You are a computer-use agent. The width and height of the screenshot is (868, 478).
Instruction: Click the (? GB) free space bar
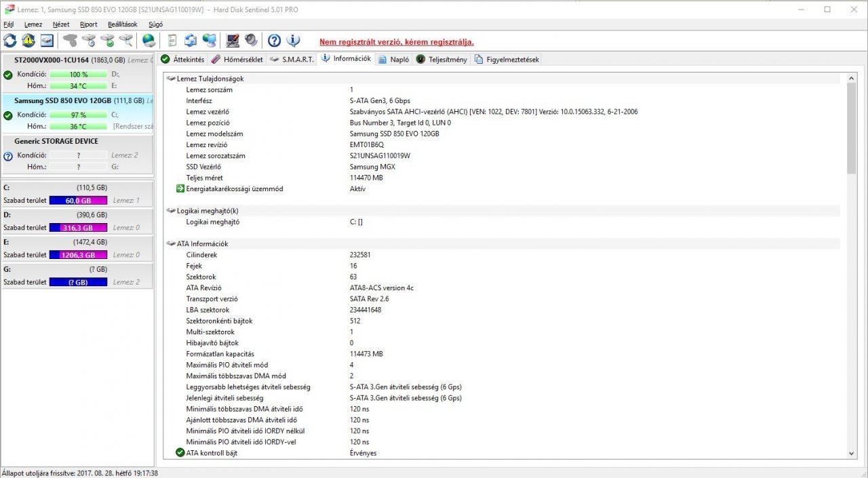[78, 282]
